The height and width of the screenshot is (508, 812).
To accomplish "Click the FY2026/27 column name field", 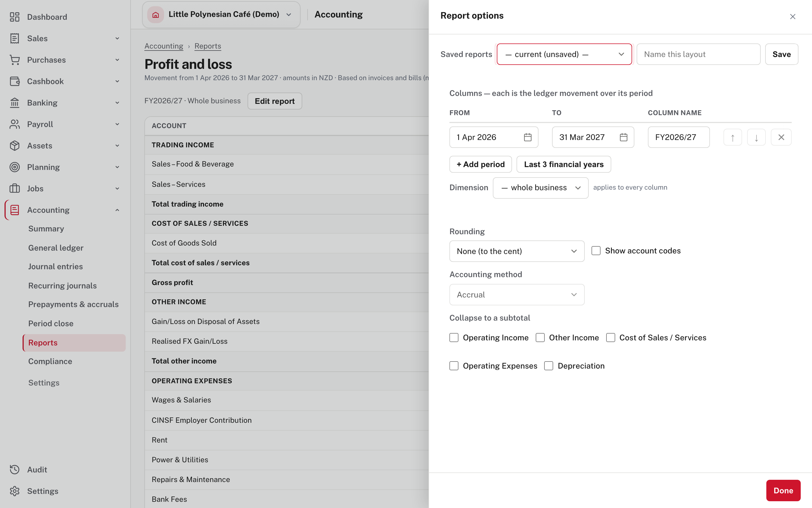I will [678, 137].
